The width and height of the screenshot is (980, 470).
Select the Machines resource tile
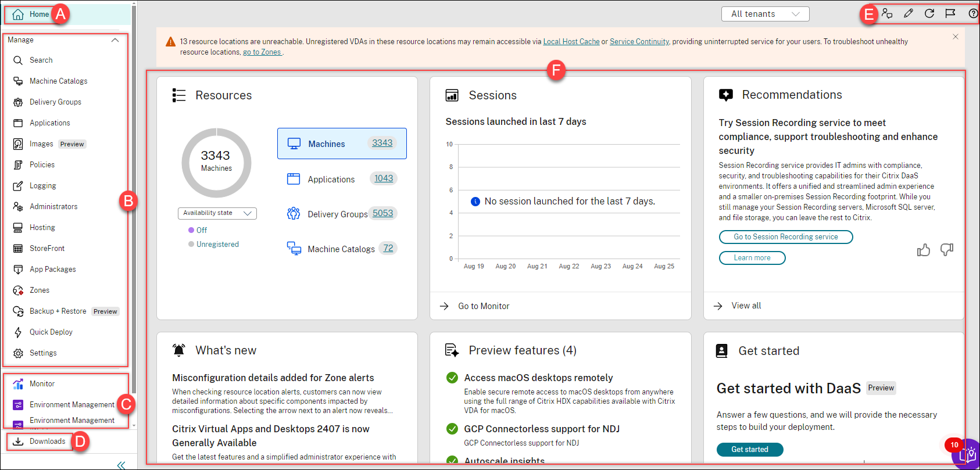click(x=342, y=143)
